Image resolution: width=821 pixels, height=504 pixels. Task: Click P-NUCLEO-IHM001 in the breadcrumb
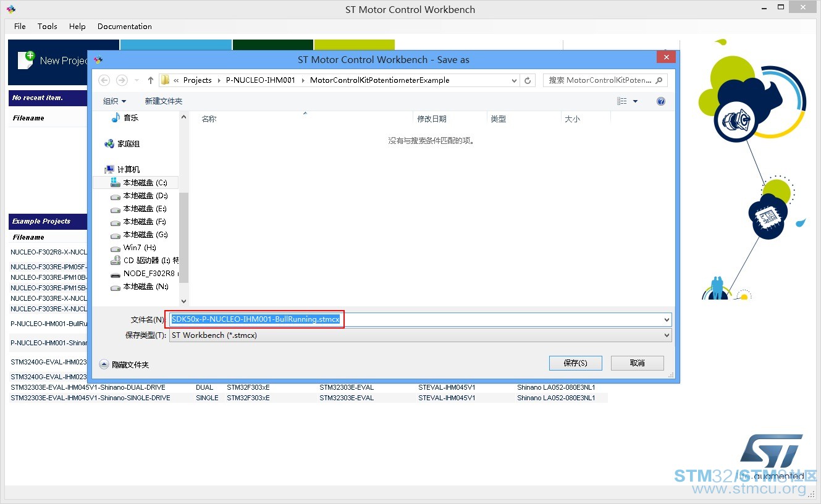tap(261, 80)
